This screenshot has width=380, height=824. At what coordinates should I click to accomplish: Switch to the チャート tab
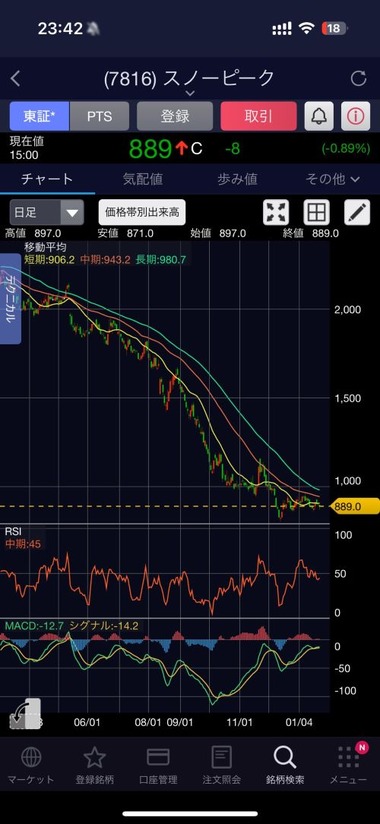(x=47, y=179)
